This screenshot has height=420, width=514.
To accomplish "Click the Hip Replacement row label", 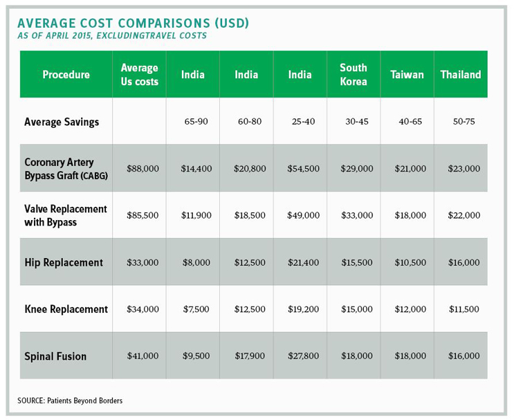I will [64, 262].
